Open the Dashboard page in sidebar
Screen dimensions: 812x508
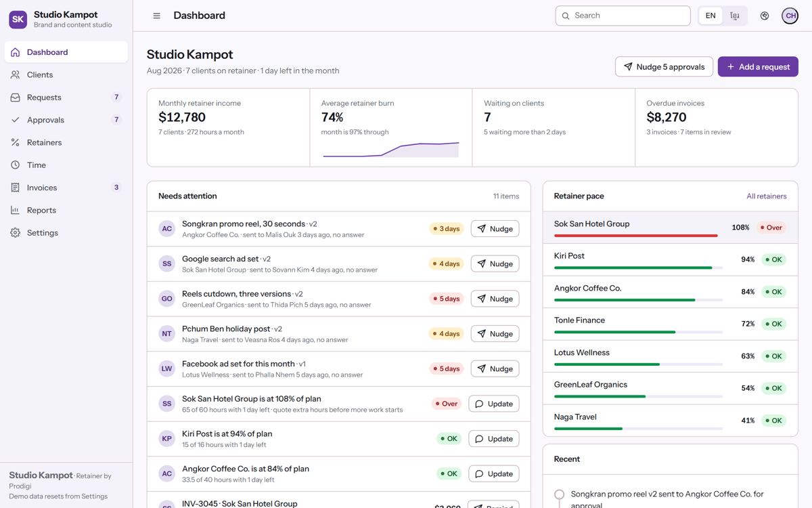66,52
